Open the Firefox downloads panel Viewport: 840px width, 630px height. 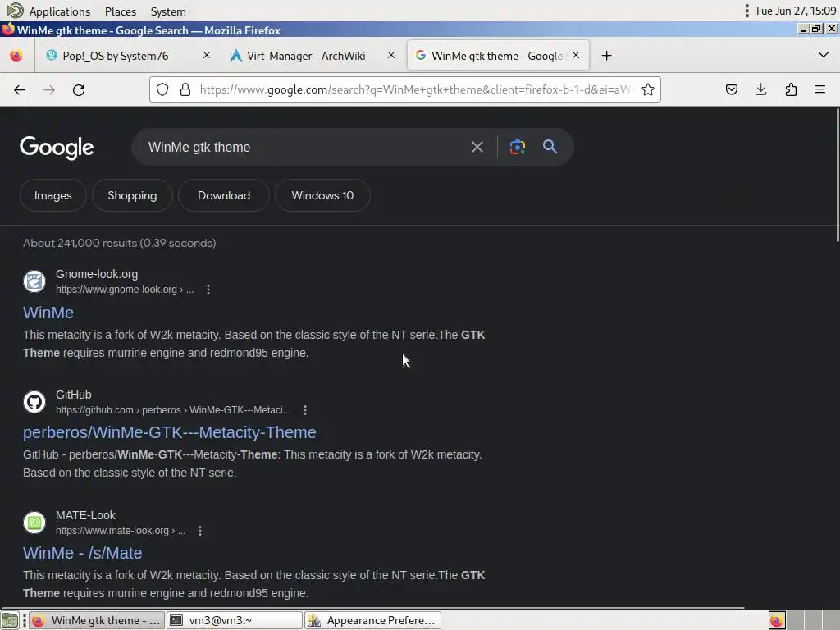[x=760, y=89]
